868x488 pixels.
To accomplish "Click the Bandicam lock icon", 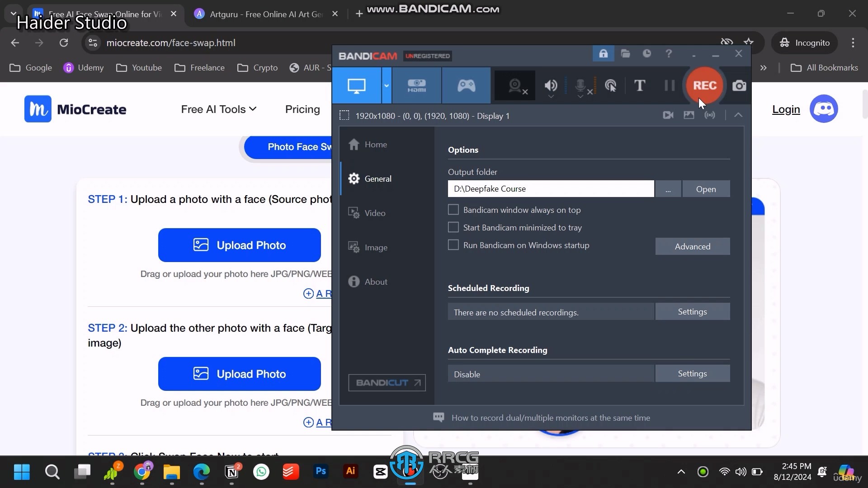I will pos(603,54).
